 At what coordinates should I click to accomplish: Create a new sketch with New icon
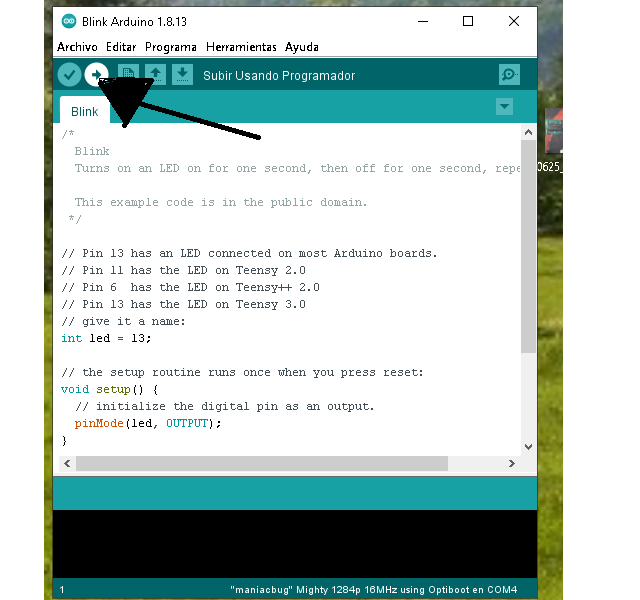127,74
